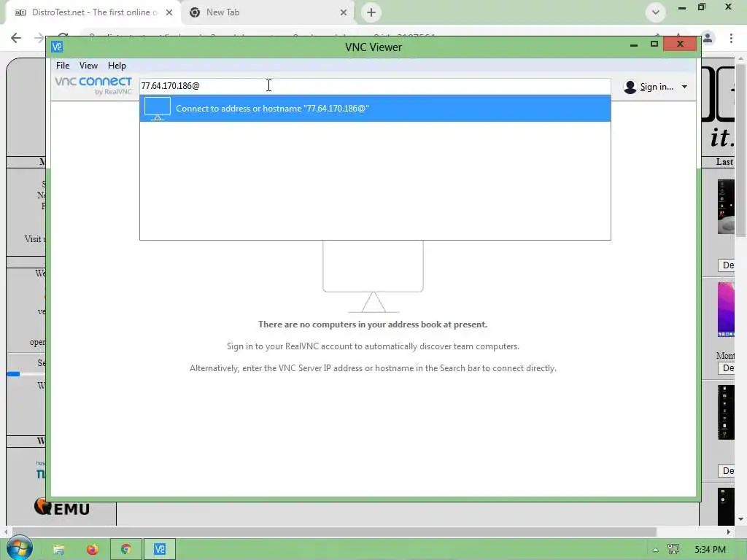Screen dimensions: 747x560
Task: Close the DistroTest.net tab
Action: click(x=169, y=13)
